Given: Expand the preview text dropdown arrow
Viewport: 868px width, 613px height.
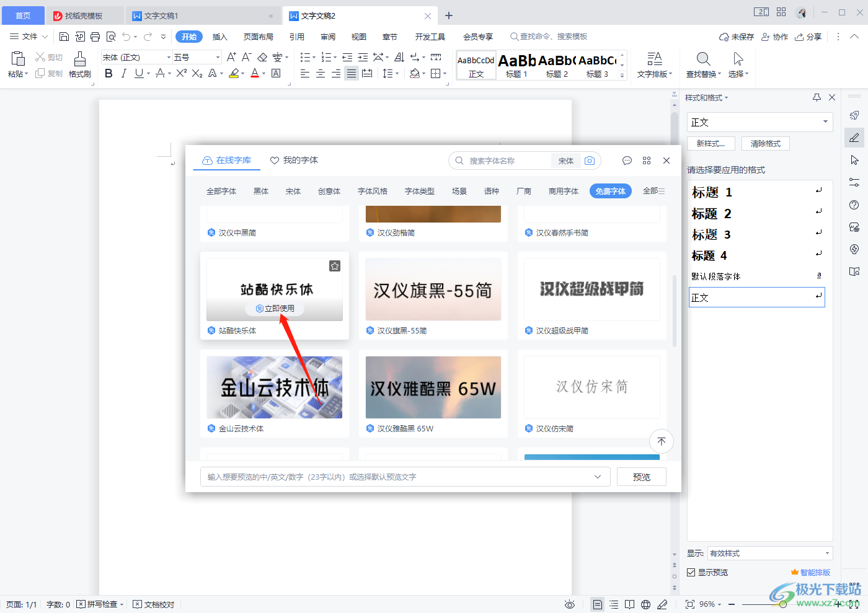Looking at the screenshot, I should point(598,477).
